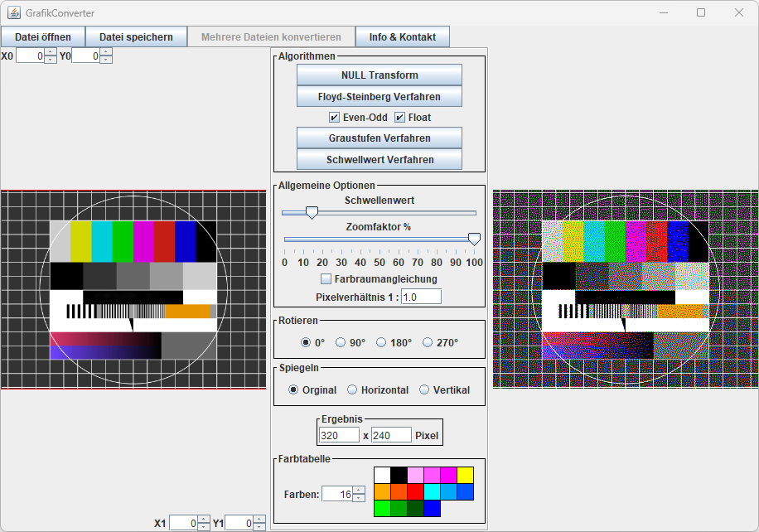Run the Schwellwert Verfahren
Viewport: 759px width, 532px height.
click(379, 159)
